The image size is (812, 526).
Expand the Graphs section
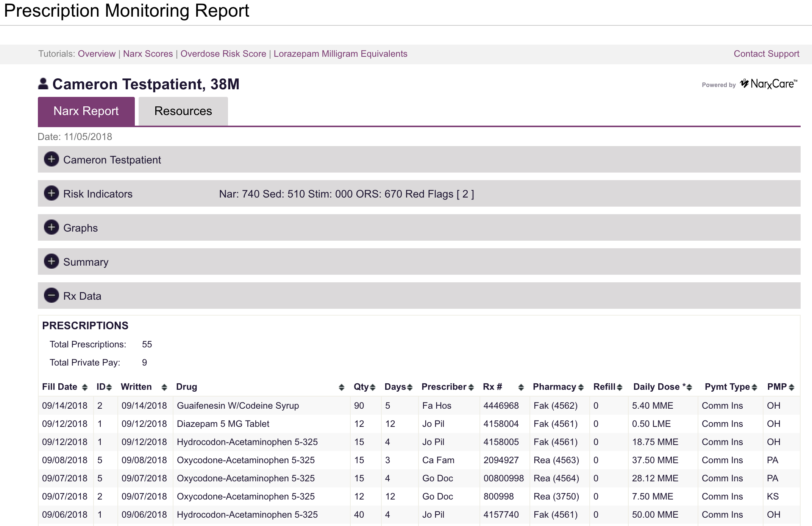tap(52, 228)
